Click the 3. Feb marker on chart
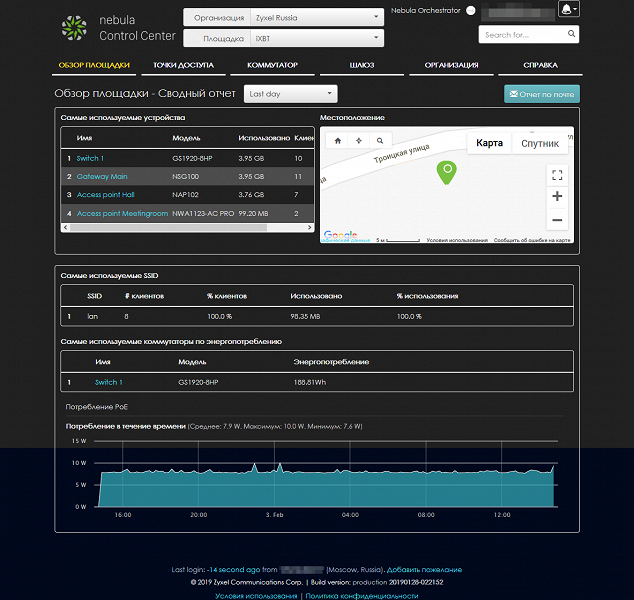Screen dimensions: 634x600 (x=275, y=515)
